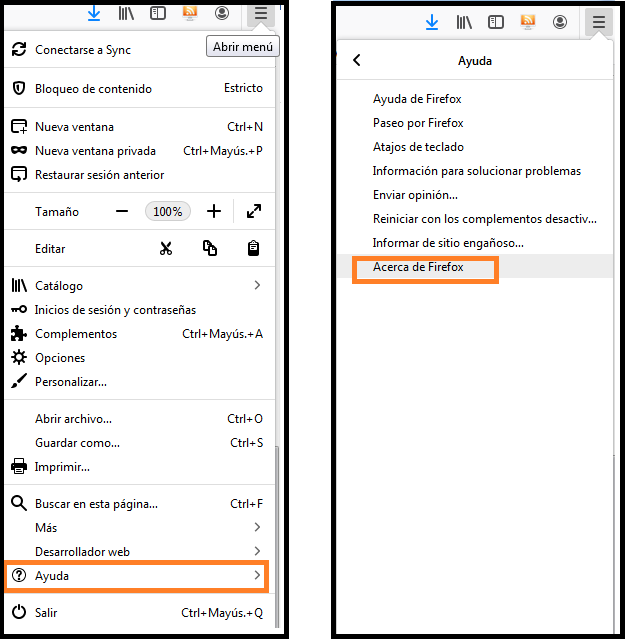Click the Copy icon in Editar row
The width and height of the screenshot is (625, 639).
coord(210,249)
